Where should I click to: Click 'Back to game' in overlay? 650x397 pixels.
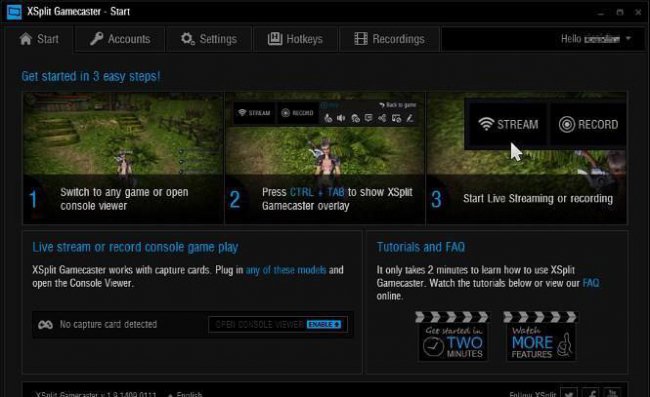point(398,105)
